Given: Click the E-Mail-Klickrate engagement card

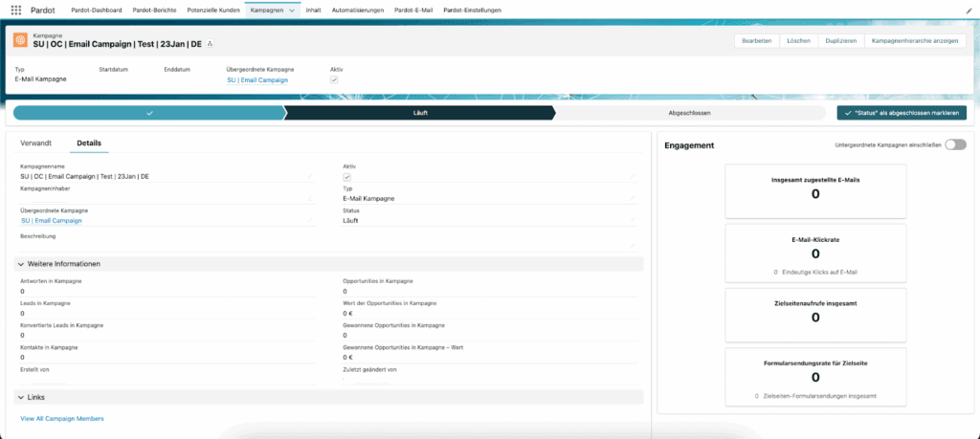Looking at the screenshot, I should click(x=815, y=252).
